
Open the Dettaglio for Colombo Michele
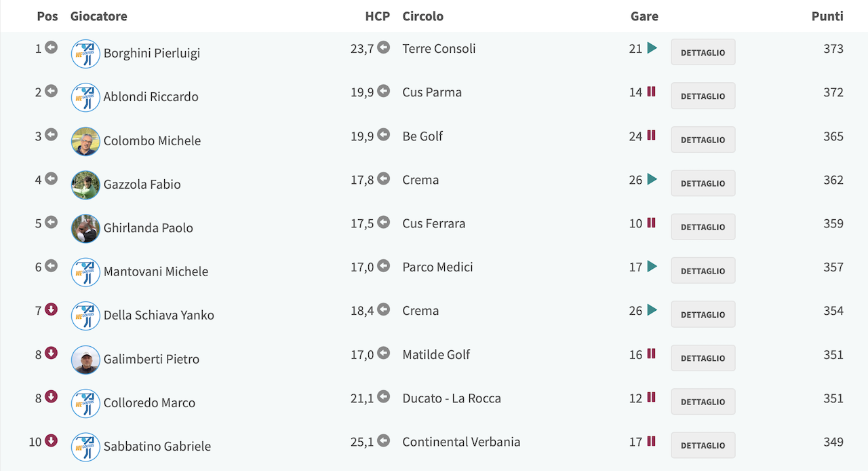[703, 140]
